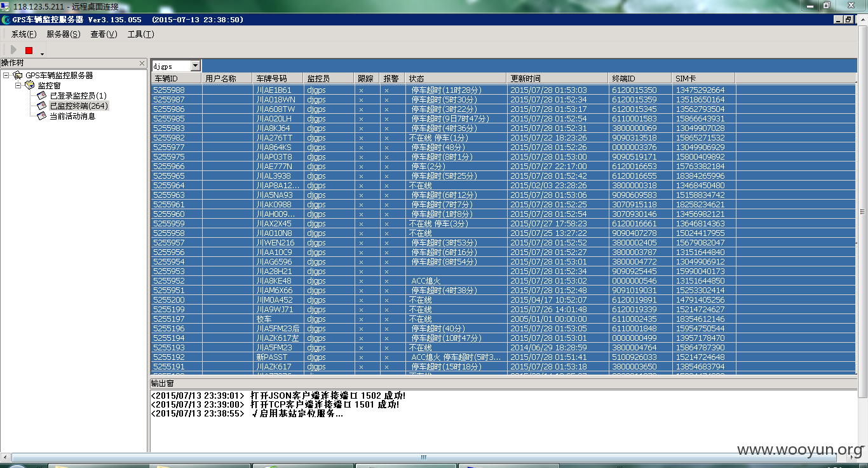Select the GPS车辆监控服务器 root node icon

(18, 76)
